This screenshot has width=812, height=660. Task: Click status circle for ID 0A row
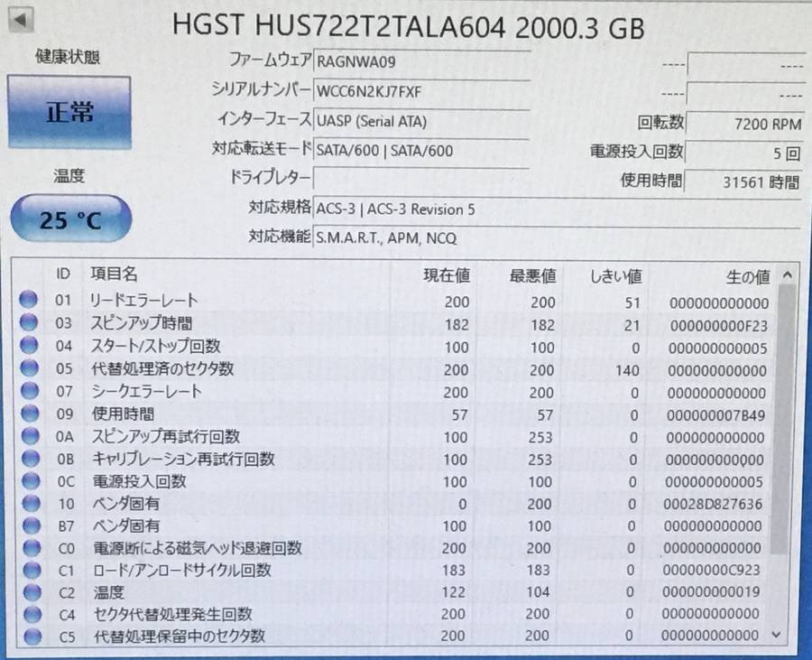(x=30, y=436)
